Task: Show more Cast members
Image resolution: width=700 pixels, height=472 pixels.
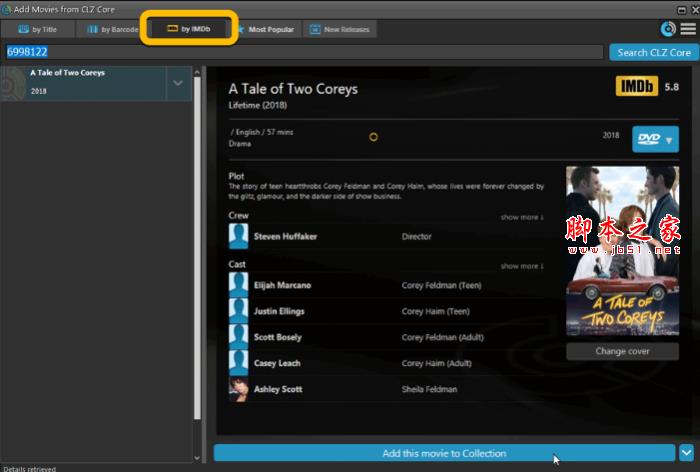Action: coord(522,266)
